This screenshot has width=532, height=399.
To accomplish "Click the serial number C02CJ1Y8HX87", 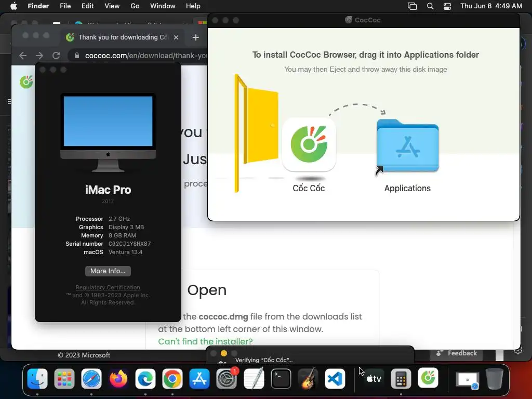I will pyautogui.click(x=129, y=244).
